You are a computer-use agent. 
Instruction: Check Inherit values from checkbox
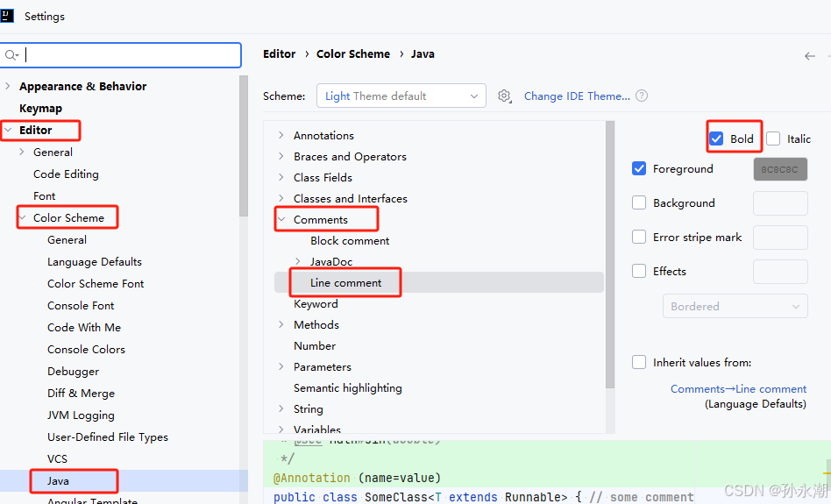tap(639, 362)
